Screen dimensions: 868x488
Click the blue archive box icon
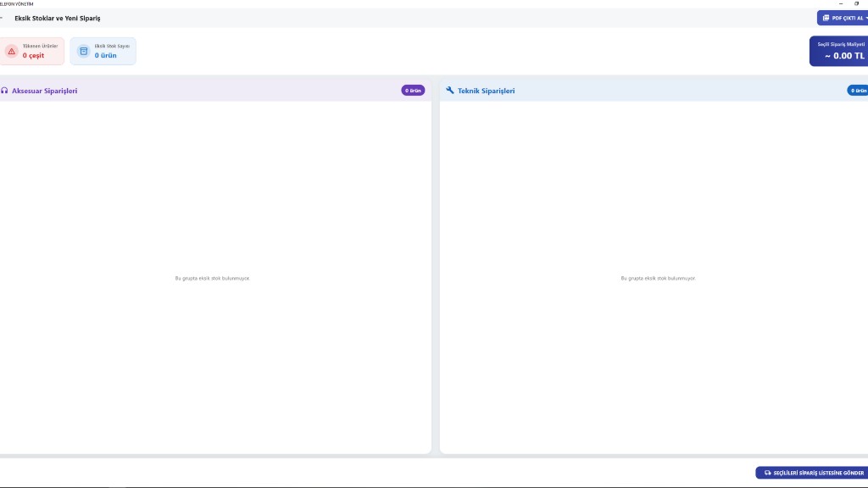click(x=84, y=51)
